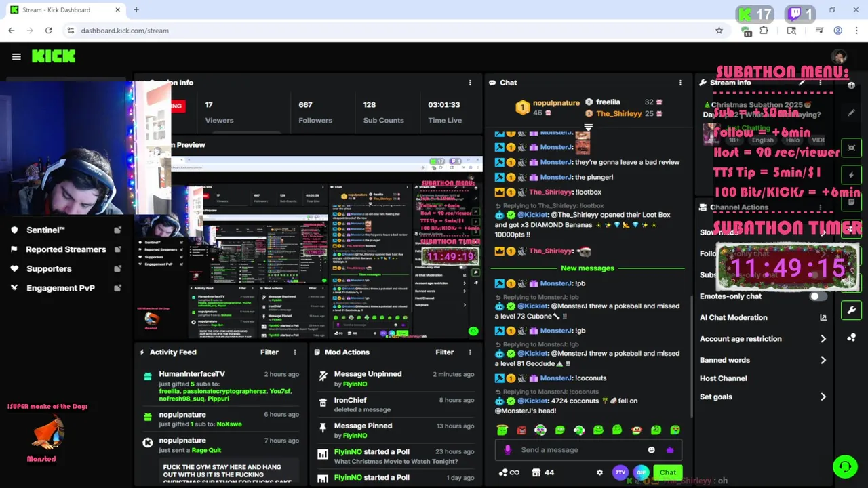The image size is (868, 488).
Task: Open Activity Feed Filter dropdown
Action: (x=269, y=352)
